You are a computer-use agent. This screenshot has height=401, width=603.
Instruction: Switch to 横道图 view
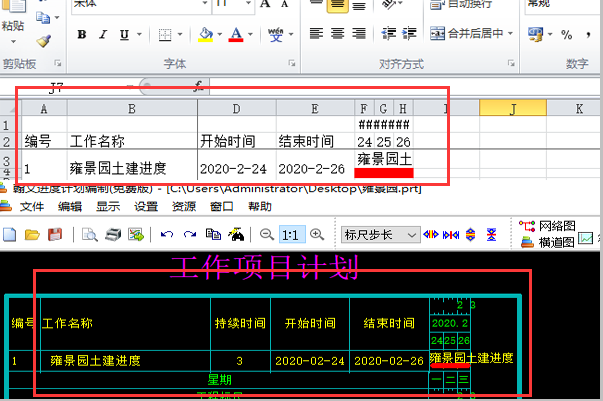pos(548,242)
